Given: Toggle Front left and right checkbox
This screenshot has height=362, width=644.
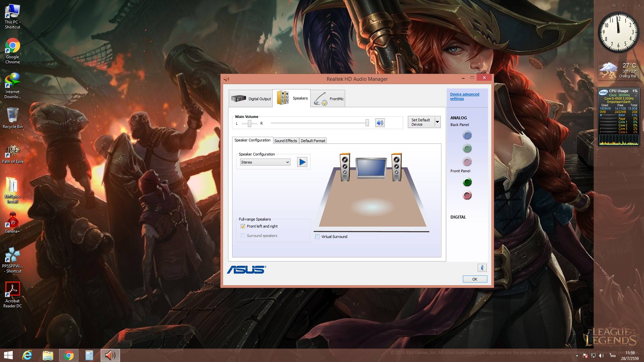Looking at the screenshot, I should tap(243, 226).
